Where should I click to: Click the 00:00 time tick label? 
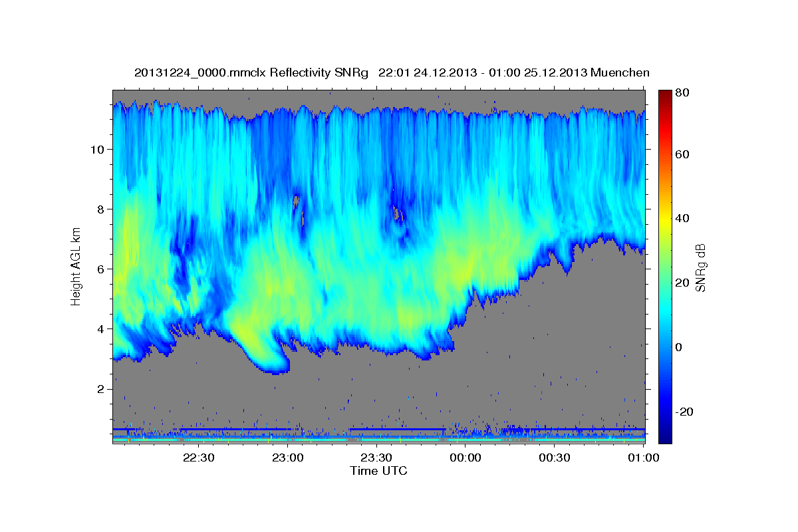[465, 458]
